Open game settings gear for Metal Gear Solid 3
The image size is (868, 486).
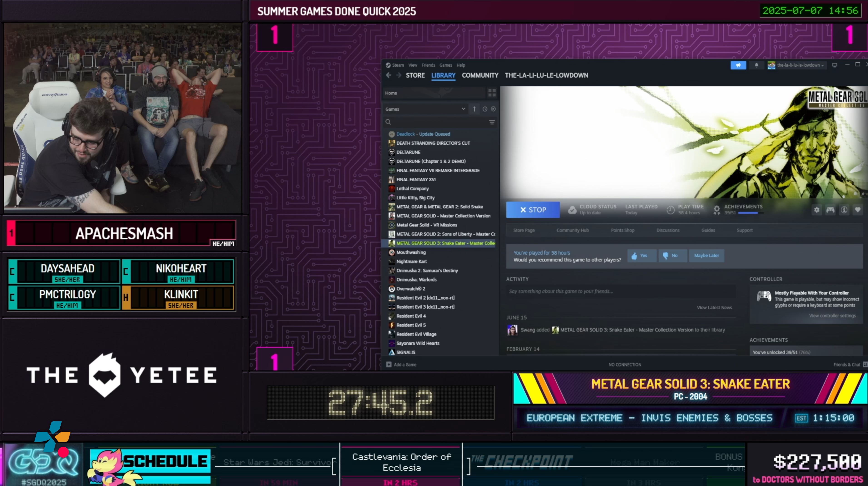coord(817,210)
